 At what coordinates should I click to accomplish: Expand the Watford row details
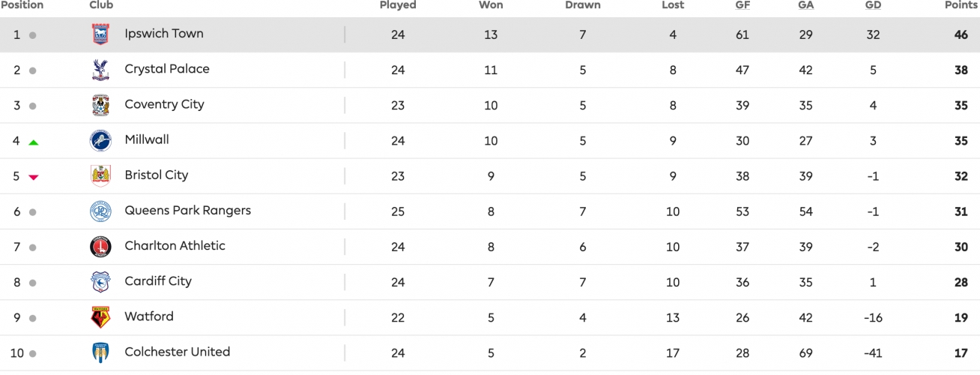pos(490,317)
